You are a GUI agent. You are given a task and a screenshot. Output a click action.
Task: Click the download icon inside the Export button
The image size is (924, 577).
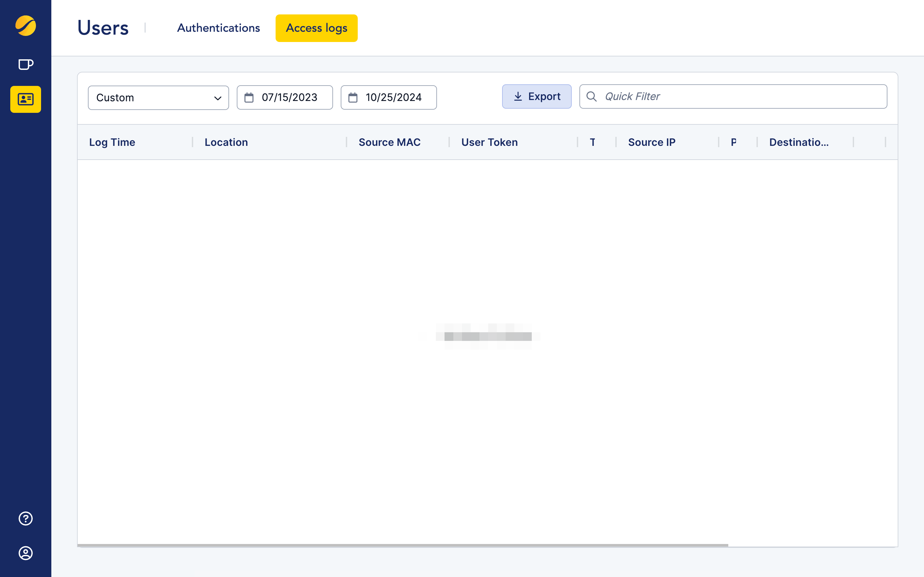(518, 96)
